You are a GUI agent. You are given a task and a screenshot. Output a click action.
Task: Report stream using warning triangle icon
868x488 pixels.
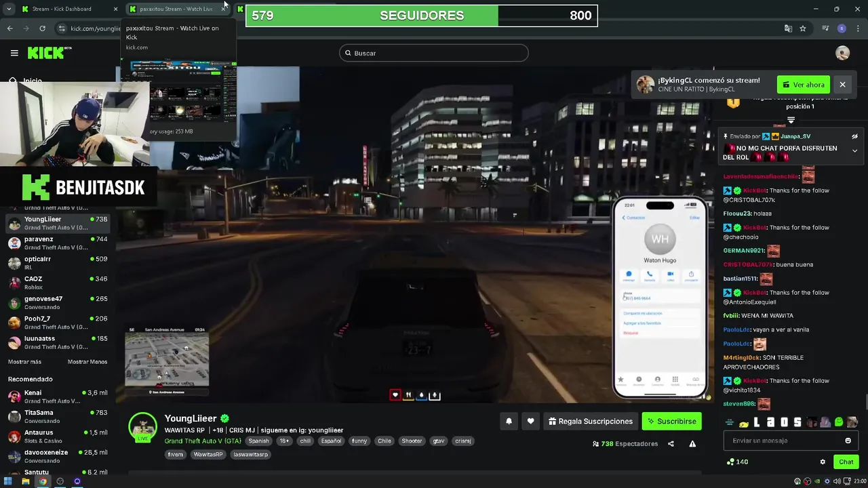tap(692, 444)
